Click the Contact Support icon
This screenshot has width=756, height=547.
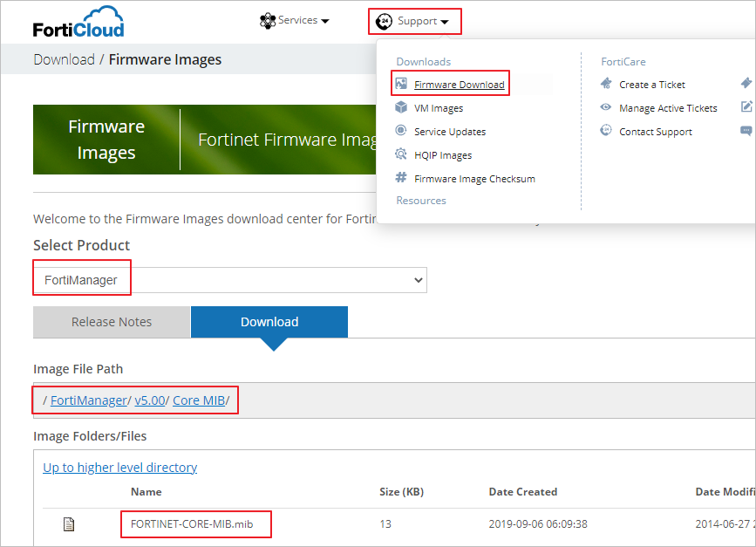point(606,130)
